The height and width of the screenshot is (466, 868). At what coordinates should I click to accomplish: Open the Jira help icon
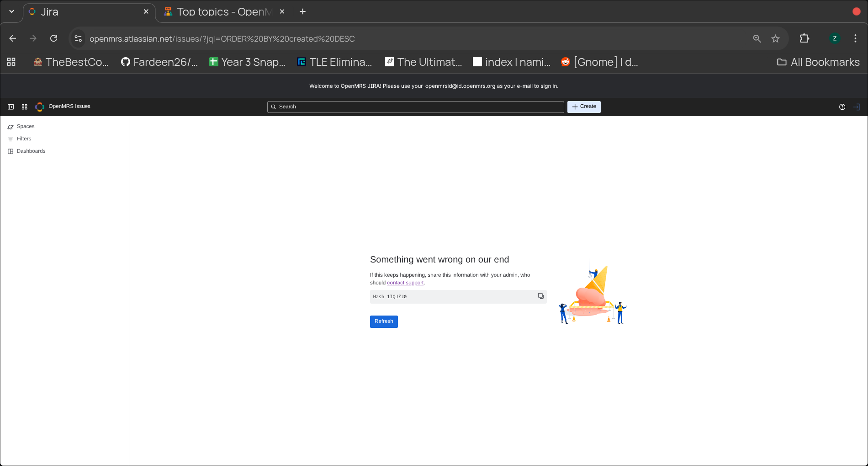(842, 107)
